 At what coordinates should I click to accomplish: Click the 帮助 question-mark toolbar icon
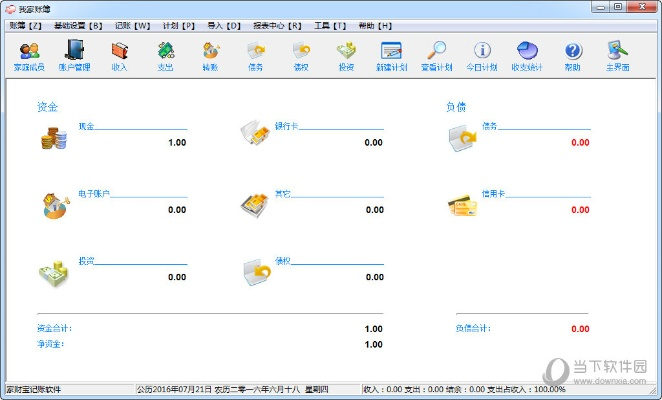click(x=573, y=56)
